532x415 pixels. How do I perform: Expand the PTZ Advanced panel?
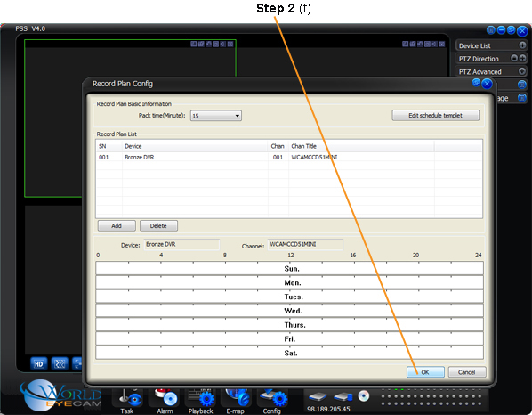[522, 71]
